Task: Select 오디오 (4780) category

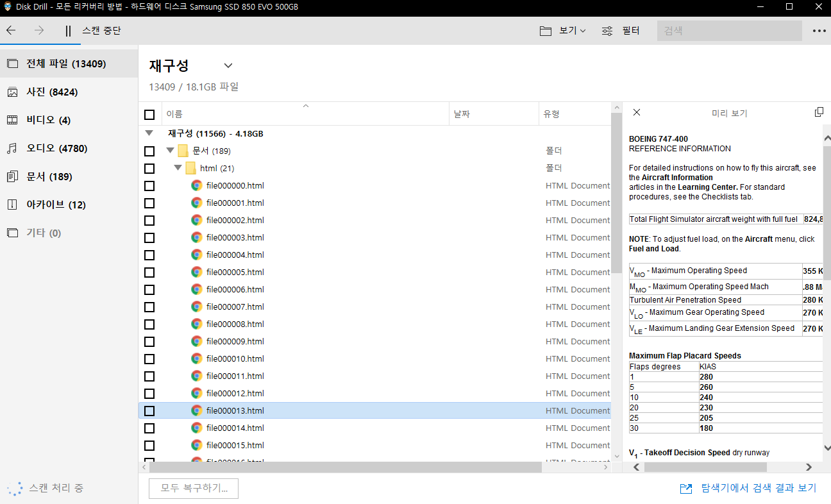Action: click(x=69, y=148)
